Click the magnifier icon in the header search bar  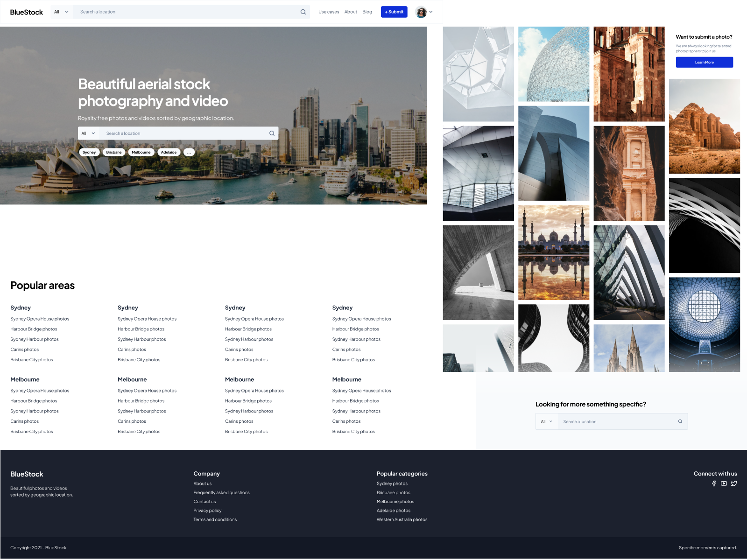(x=303, y=12)
